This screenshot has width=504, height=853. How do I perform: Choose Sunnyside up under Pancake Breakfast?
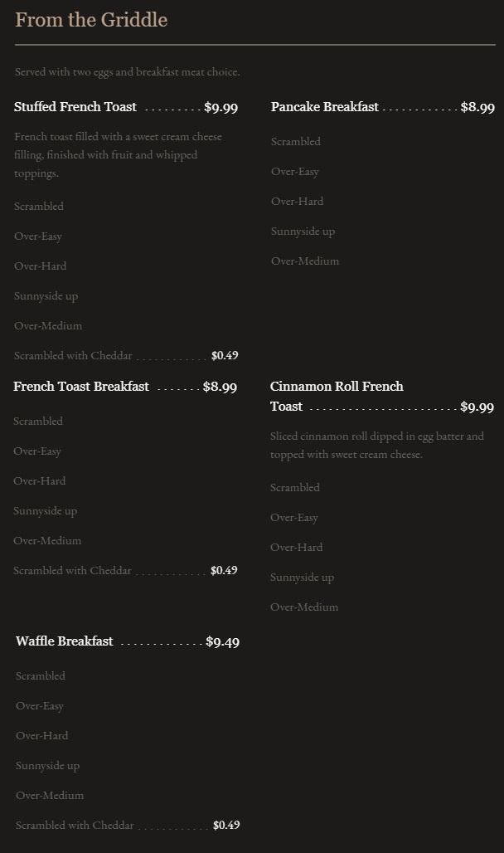(303, 232)
